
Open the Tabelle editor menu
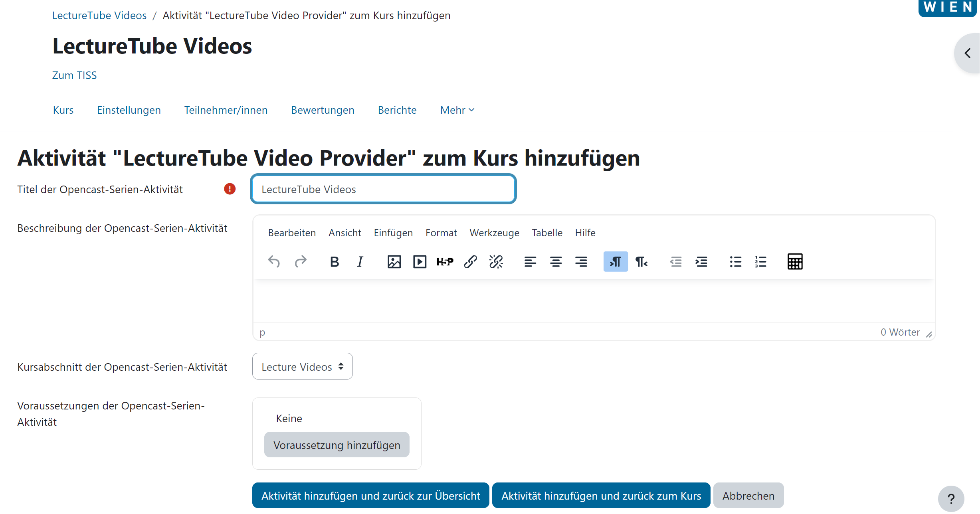point(547,233)
